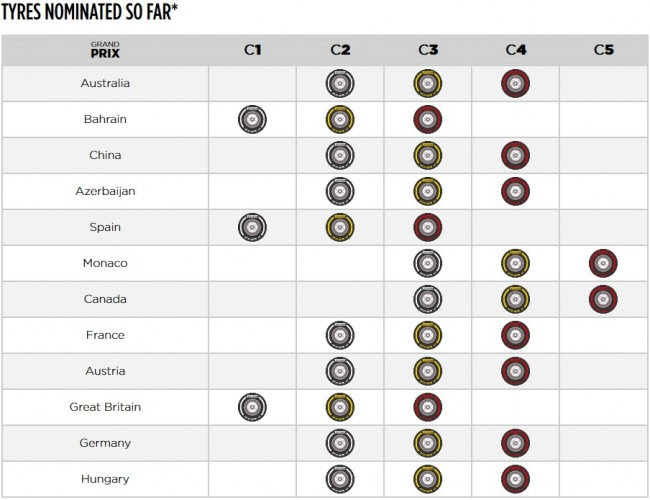
Task: Click Great Britain's white C1 tyre icon
Action: point(253,408)
